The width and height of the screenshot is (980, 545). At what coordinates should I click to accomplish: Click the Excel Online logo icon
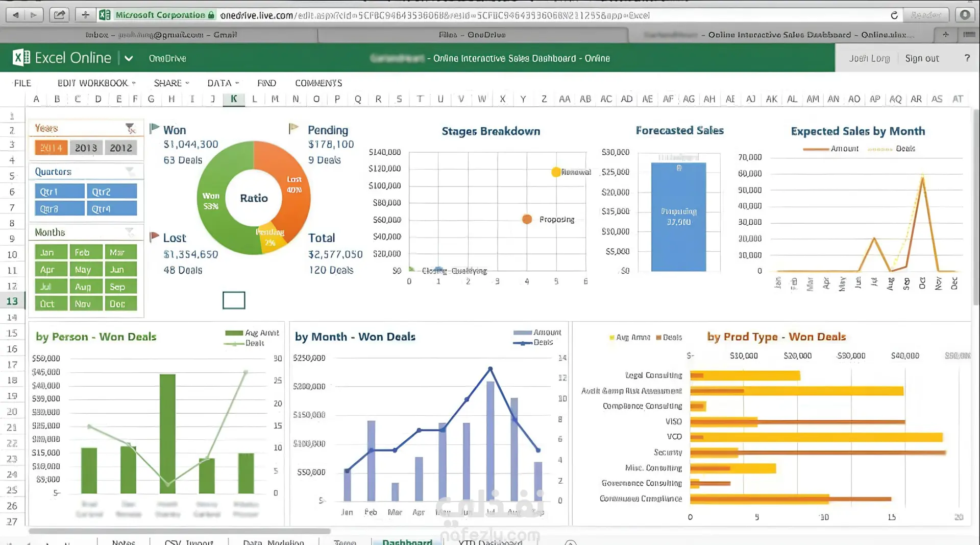click(21, 58)
